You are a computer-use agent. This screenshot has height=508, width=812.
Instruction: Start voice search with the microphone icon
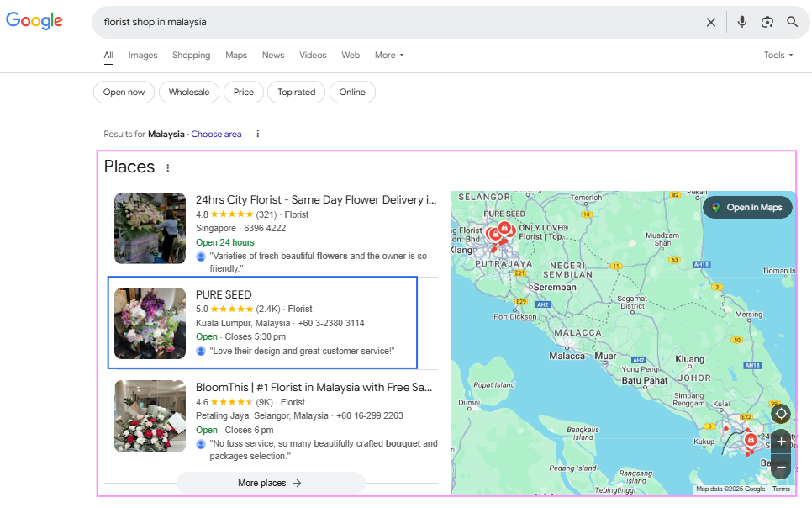[x=741, y=22]
